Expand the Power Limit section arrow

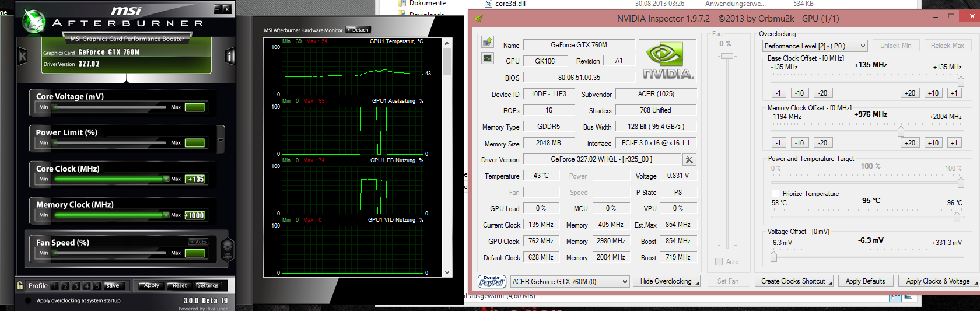click(x=220, y=141)
